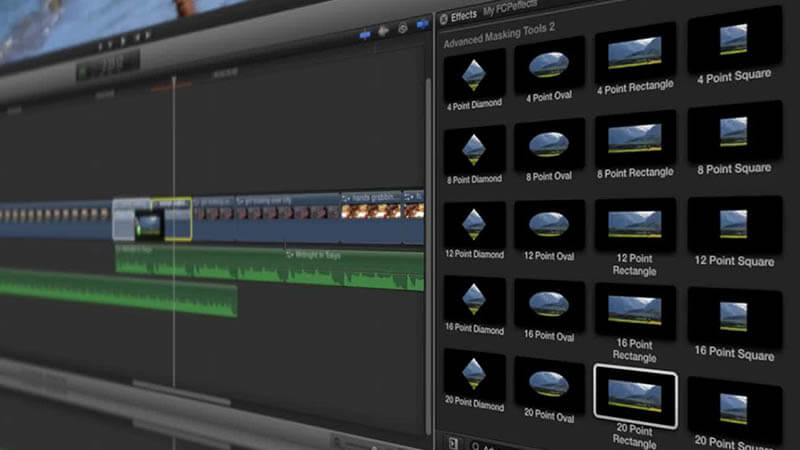
Task: Select the 8 Point Diamond effect
Action: (474, 156)
